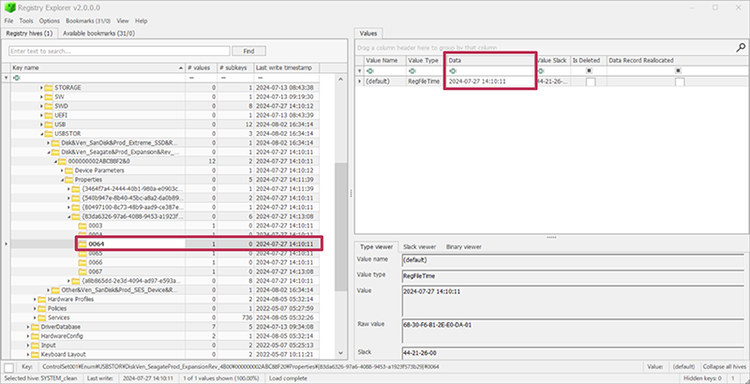This screenshot has height=384, width=750.
Task: Select the DriverDatabase folder icon
Action: (35, 327)
